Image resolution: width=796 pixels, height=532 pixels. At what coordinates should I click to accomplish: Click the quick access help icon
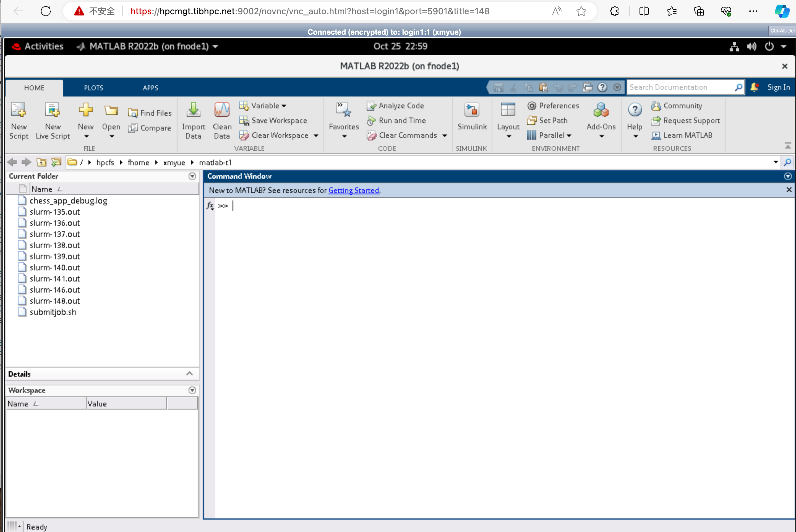pos(602,88)
